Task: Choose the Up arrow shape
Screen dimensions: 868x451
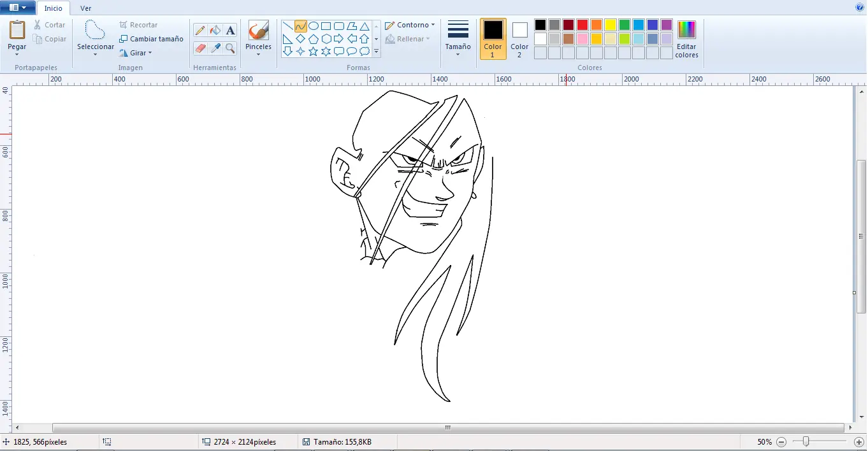Action: pos(365,39)
